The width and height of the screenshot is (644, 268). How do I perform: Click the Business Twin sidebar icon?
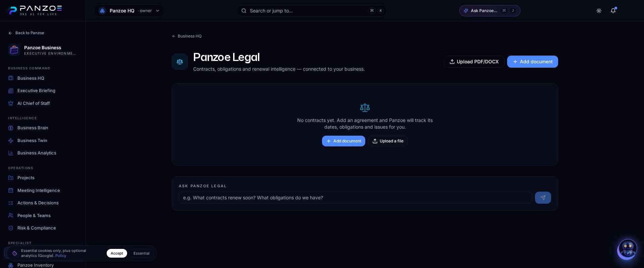(x=11, y=141)
